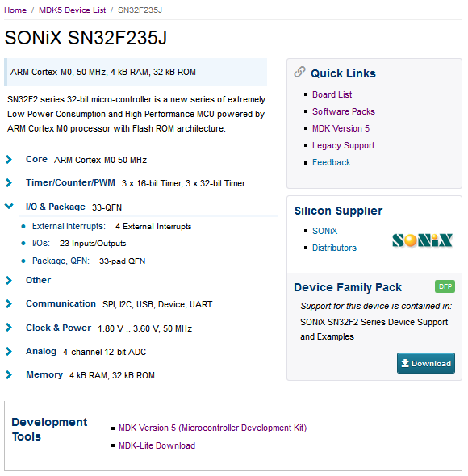Expand the Memory section chevron
The height and width of the screenshot is (476, 468).
pyautogui.click(x=9, y=375)
